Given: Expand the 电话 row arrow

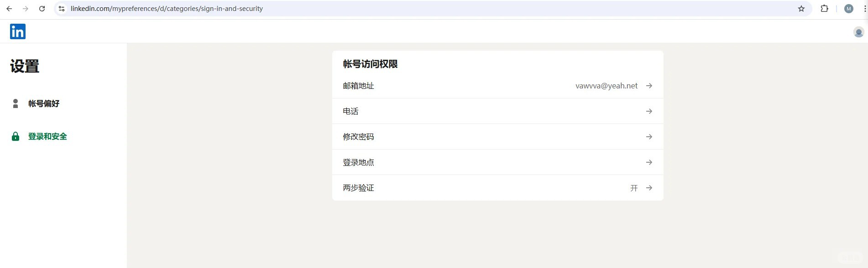Looking at the screenshot, I should click(x=649, y=111).
